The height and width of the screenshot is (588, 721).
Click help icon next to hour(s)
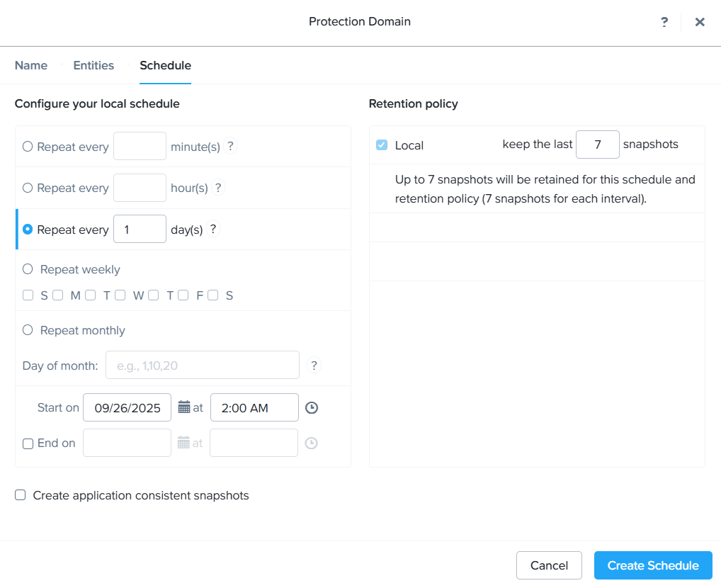click(x=218, y=188)
